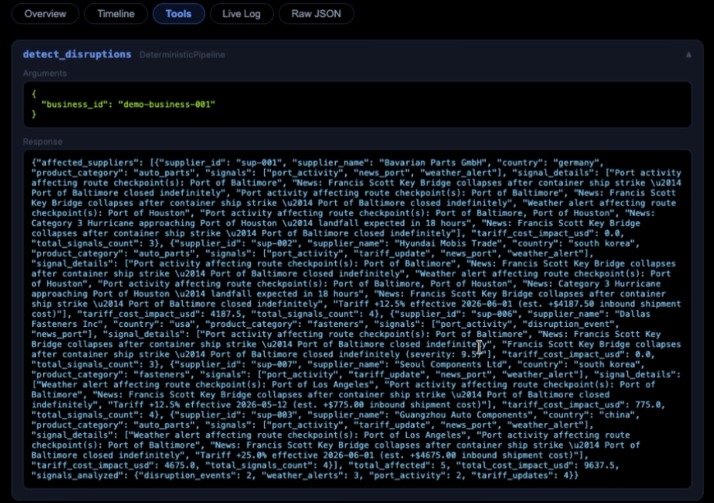
Task: Click the DeterministicPipeline label
Action: (182, 55)
